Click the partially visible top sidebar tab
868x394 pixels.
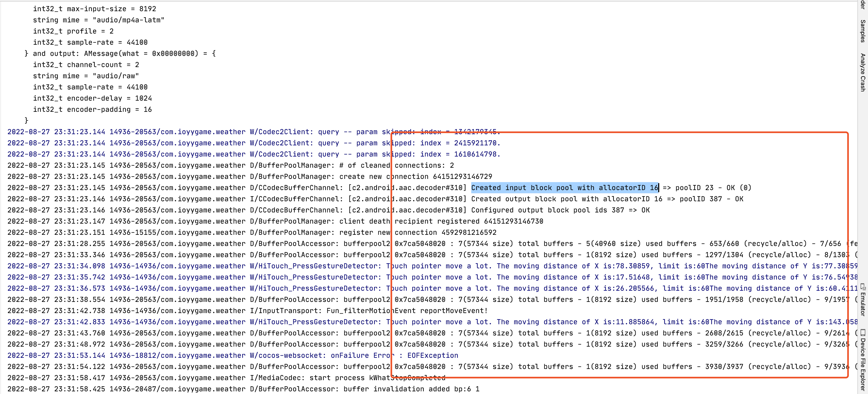pyautogui.click(x=863, y=5)
